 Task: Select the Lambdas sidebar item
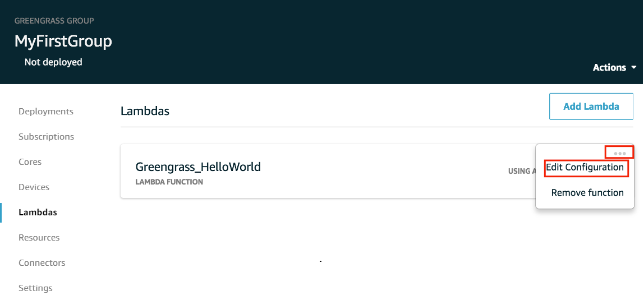point(38,212)
